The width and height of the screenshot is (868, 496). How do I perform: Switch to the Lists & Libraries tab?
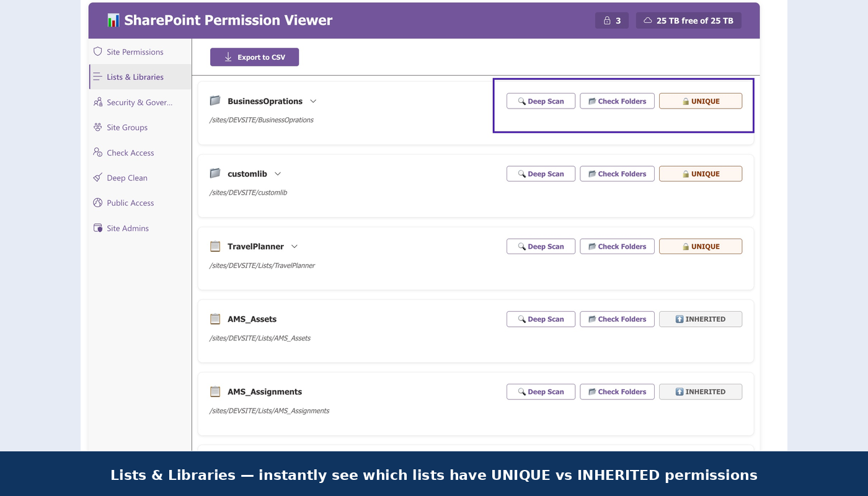pos(135,76)
